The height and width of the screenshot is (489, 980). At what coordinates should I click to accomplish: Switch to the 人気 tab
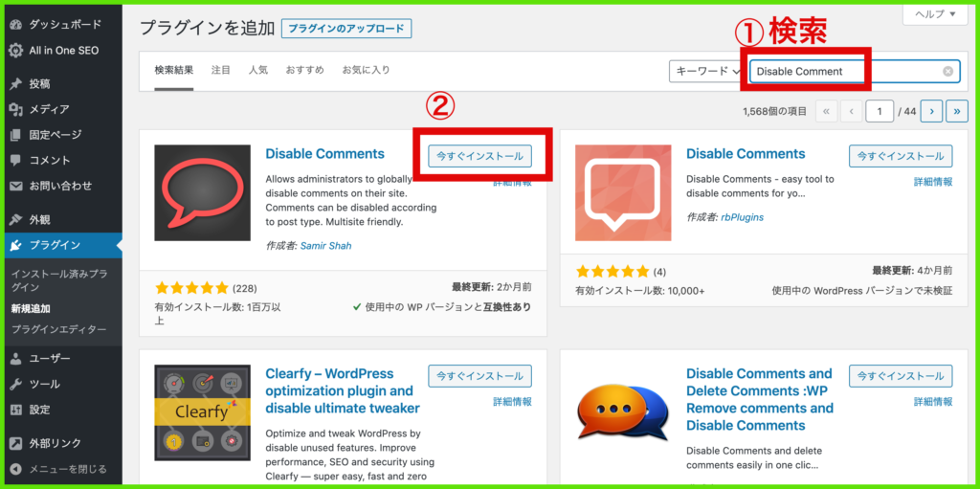coord(257,70)
